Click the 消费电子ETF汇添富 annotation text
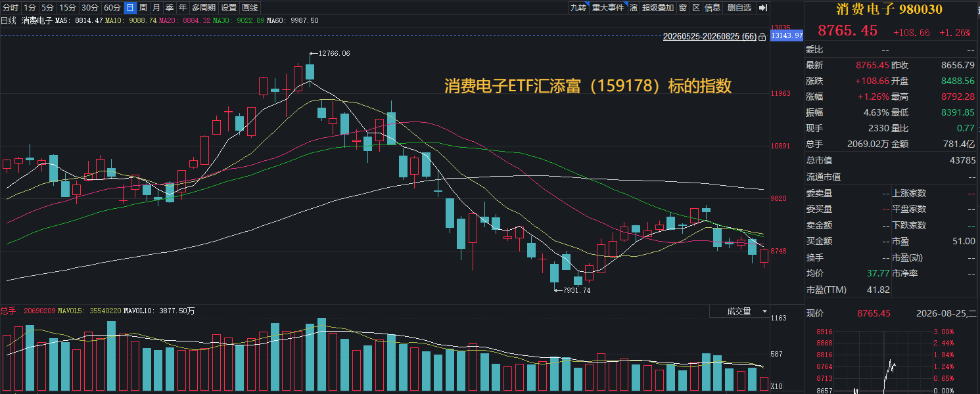This screenshot has height=394, width=980. [588, 86]
